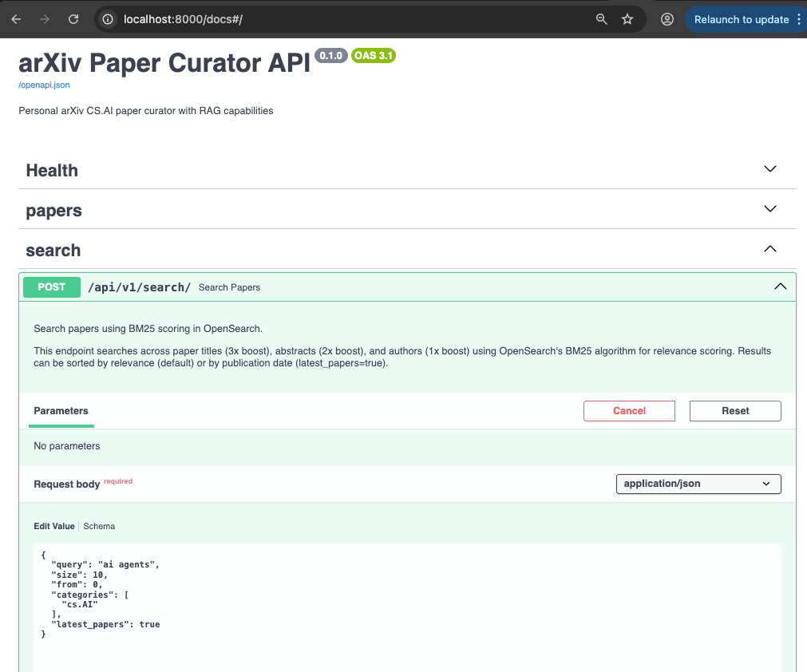Image resolution: width=807 pixels, height=672 pixels.
Task: Go back with the browser back arrow
Action: point(16,19)
